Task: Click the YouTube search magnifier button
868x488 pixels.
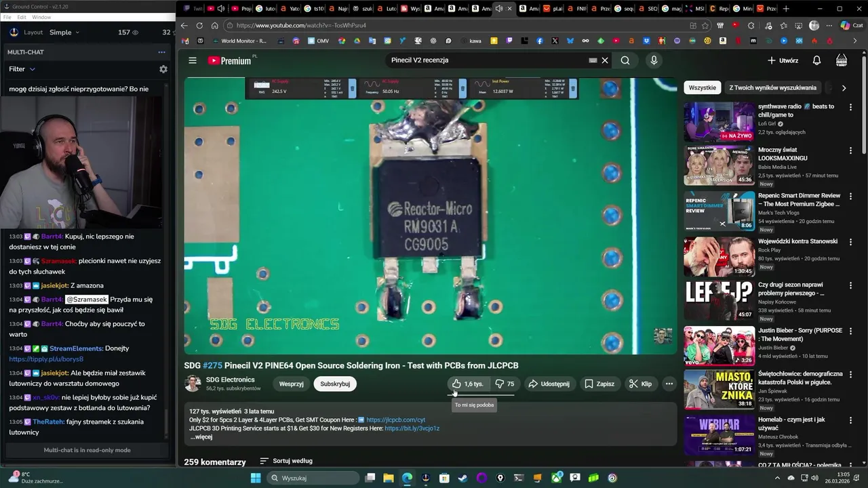Action: [x=625, y=60]
